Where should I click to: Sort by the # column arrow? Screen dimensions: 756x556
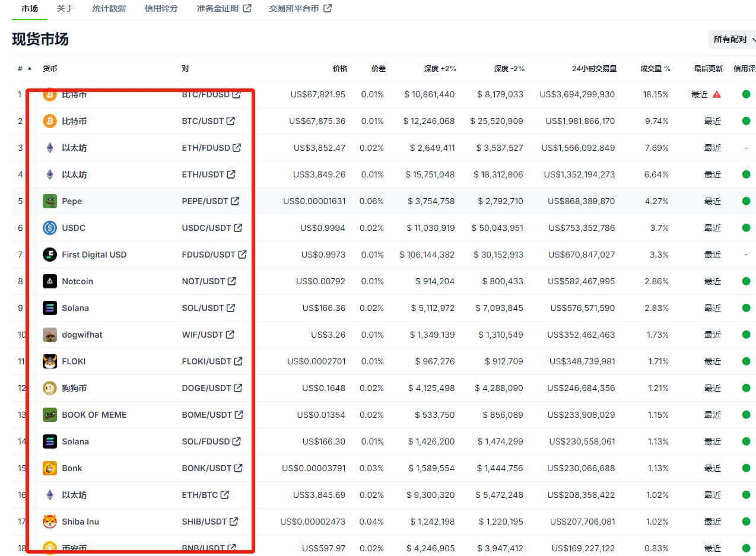click(x=30, y=69)
